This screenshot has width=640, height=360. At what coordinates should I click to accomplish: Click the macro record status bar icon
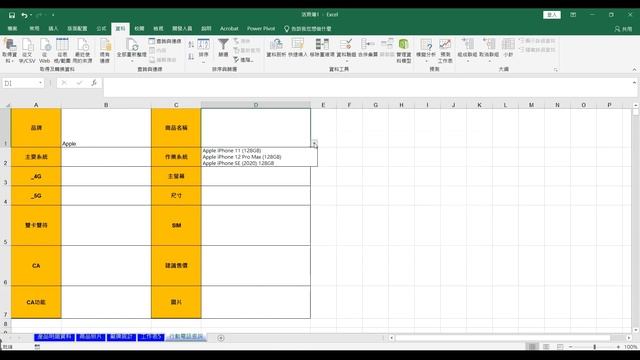coord(37,347)
